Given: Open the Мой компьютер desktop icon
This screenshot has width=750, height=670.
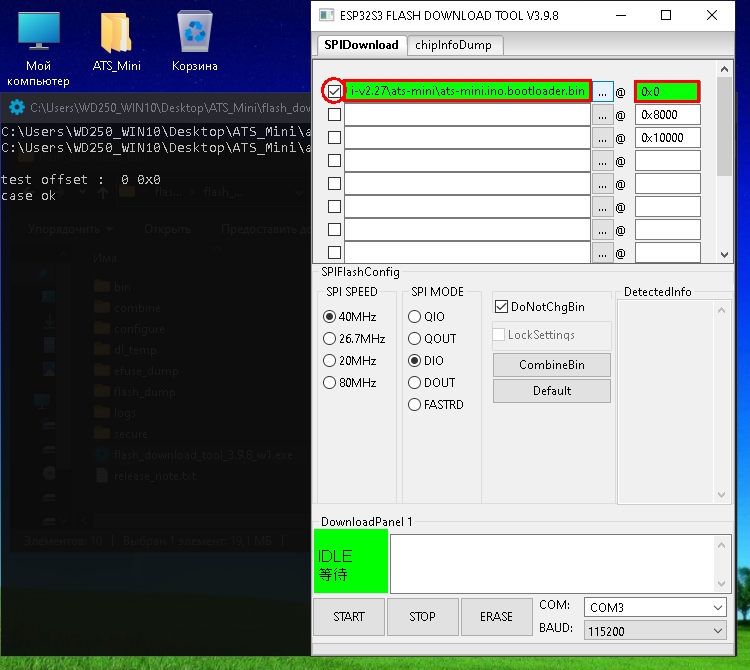Looking at the screenshot, I should coord(38,48).
